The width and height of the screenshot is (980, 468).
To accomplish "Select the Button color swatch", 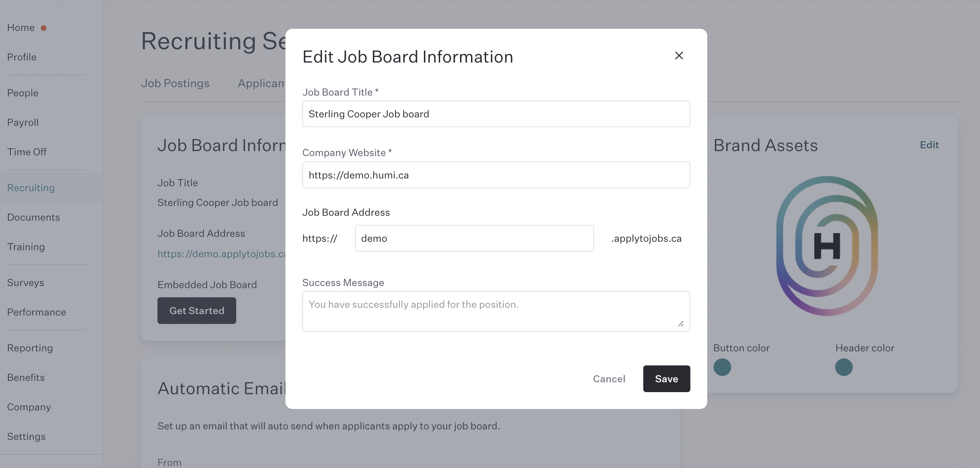I will [722, 367].
